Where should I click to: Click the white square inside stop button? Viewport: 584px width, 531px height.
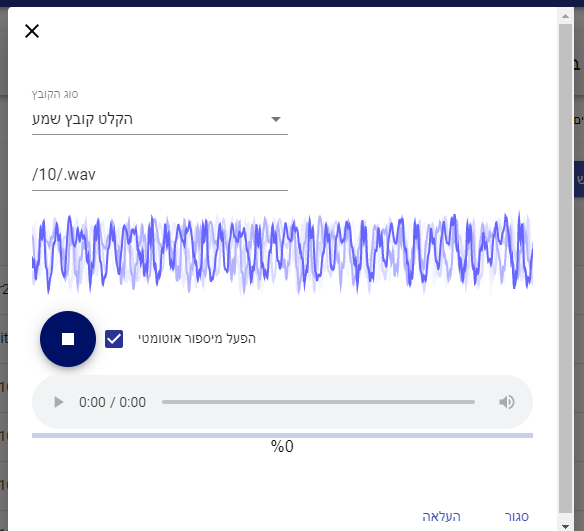pyautogui.click(x=68, y=339)
